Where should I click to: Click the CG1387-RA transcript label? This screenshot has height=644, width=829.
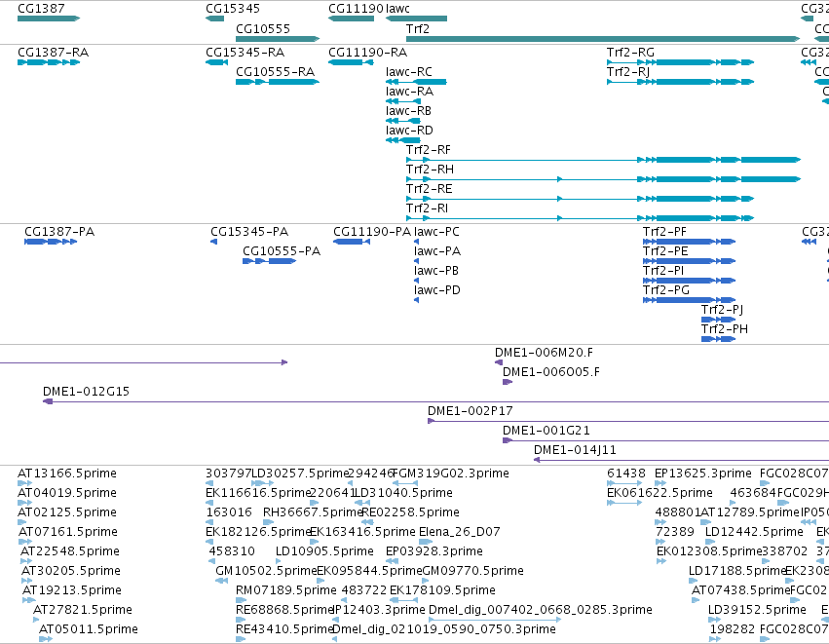tap(53, 53)
